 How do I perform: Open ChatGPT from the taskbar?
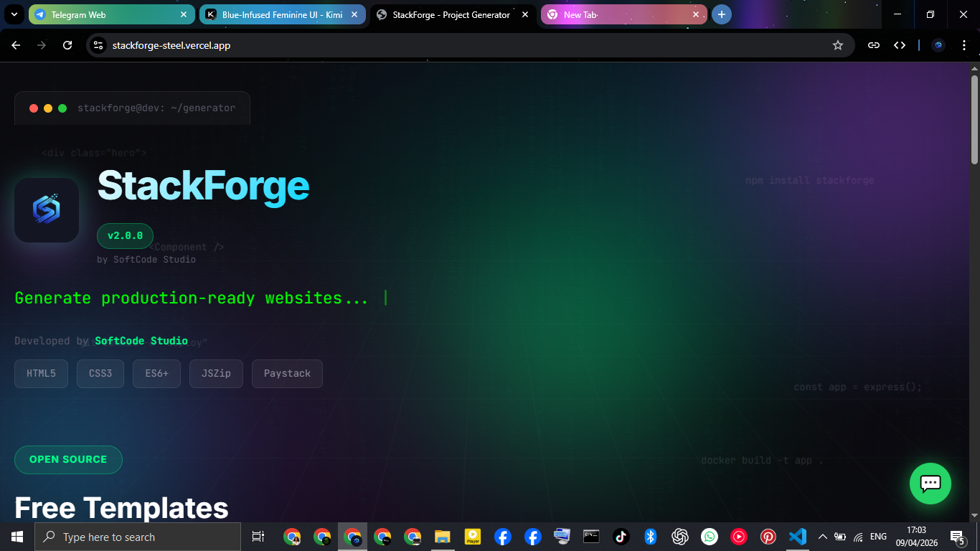[679, 537]
